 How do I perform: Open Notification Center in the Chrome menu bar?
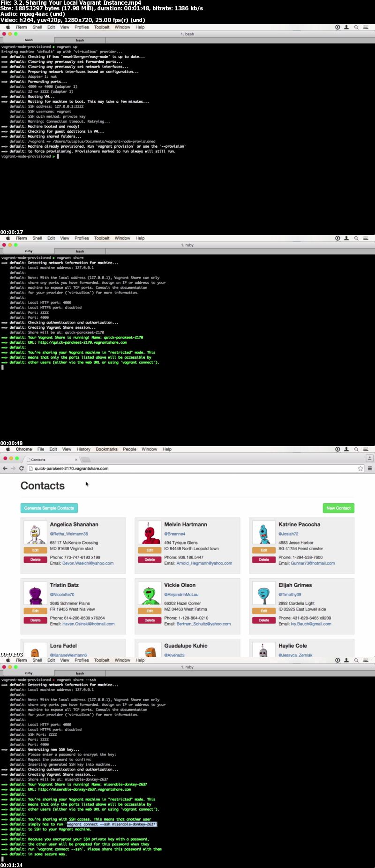[x=366, y=449]
